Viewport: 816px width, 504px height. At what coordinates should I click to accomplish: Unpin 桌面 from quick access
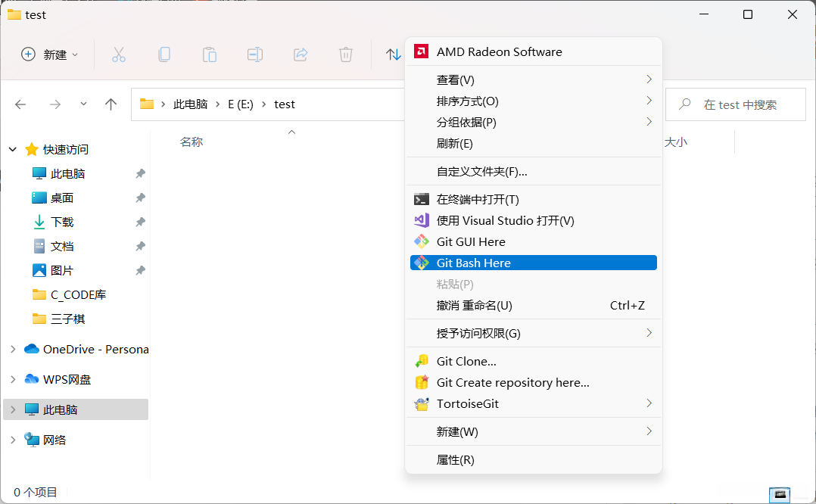click(139, 198)
